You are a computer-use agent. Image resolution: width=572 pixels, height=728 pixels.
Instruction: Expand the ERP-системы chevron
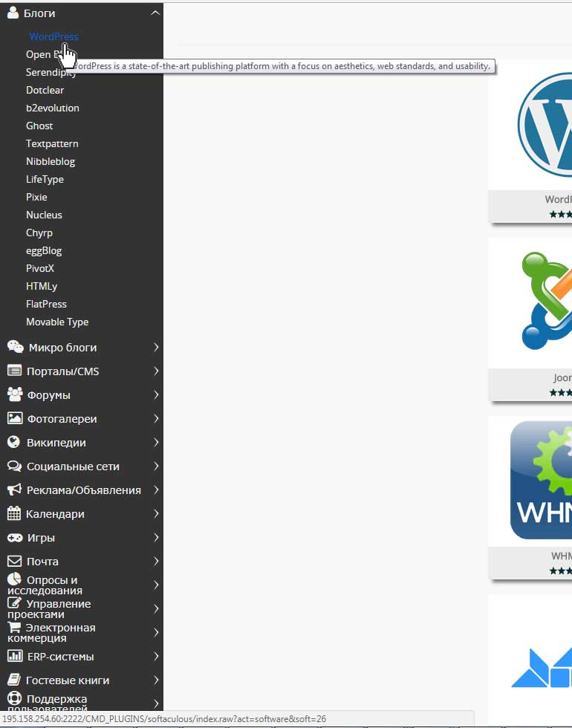(x=156, y=656)
